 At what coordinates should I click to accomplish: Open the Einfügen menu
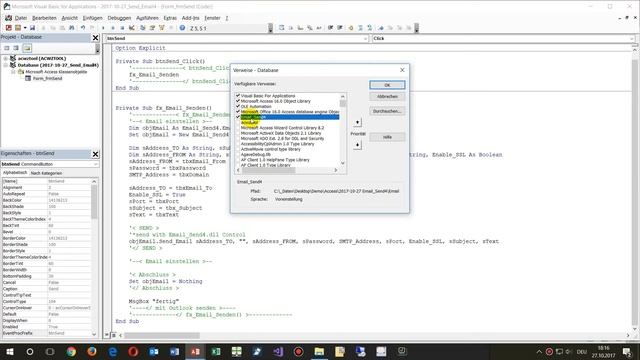pos(93,18)
